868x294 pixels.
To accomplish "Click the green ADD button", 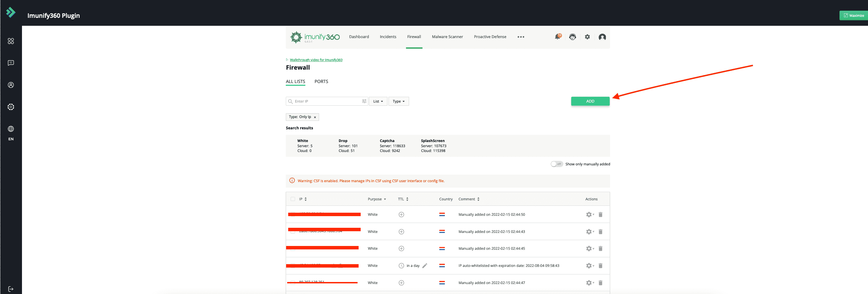I will [x=590, y=101].
